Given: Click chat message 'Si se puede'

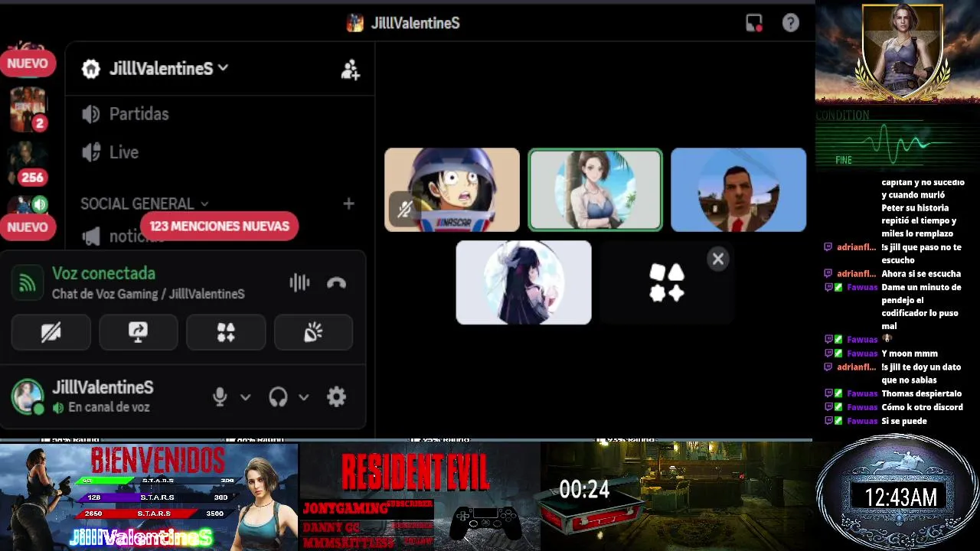Looking at the screenshot, I should pyautogui.click(x=904, y=421).
